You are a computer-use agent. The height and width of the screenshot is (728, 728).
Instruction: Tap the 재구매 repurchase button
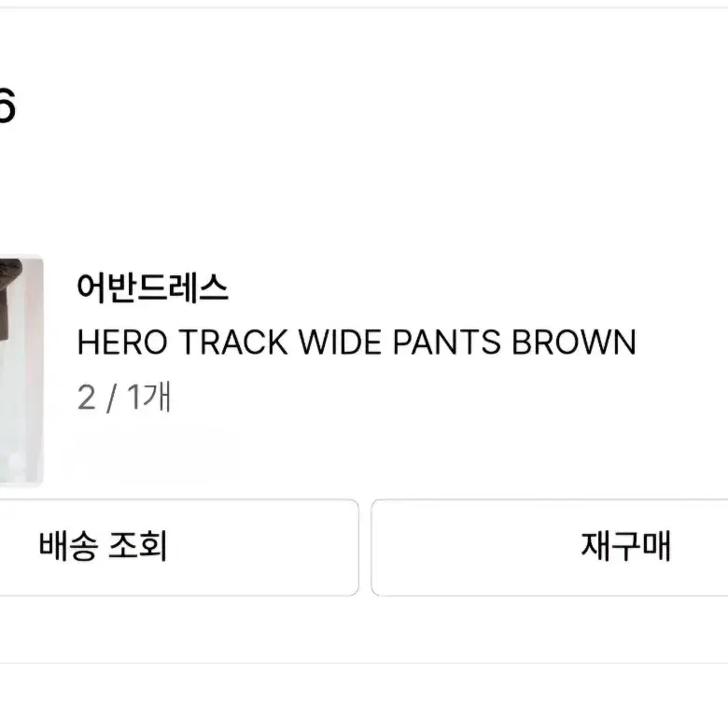550,547
